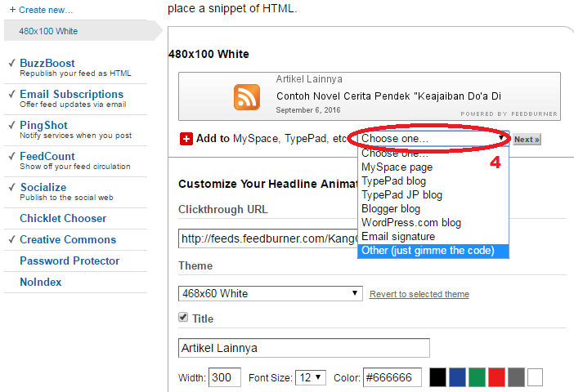Open the Choose one destination dropdown
This screenshot has width=574, height=392.
click(433, 139)
